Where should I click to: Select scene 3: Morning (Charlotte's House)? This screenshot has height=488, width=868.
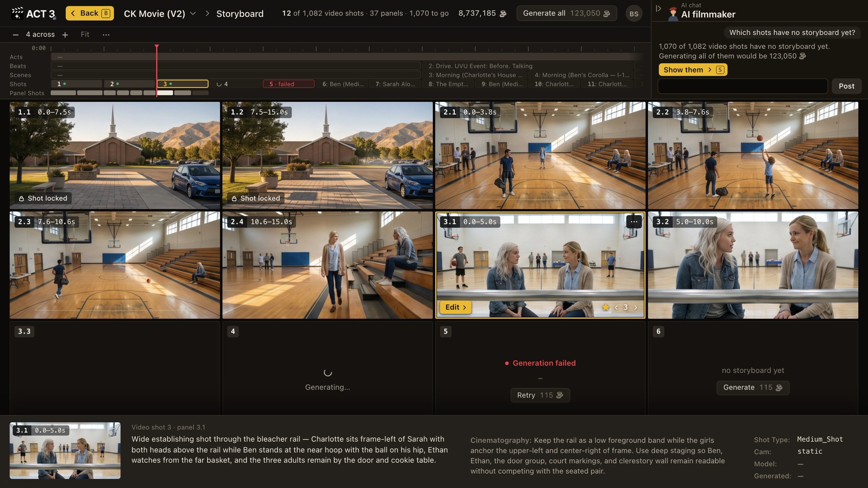click(x=475, y=75)
